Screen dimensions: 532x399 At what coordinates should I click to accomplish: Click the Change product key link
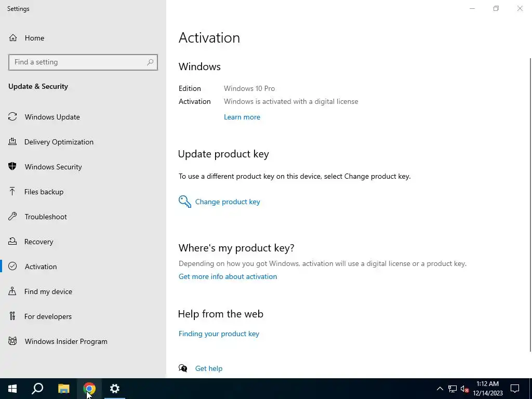pos(228,202)
